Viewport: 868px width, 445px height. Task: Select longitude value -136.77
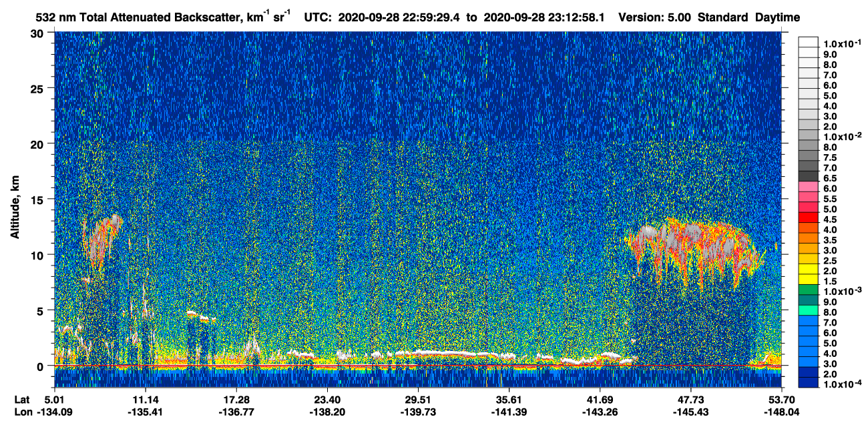tap(236, 412)
